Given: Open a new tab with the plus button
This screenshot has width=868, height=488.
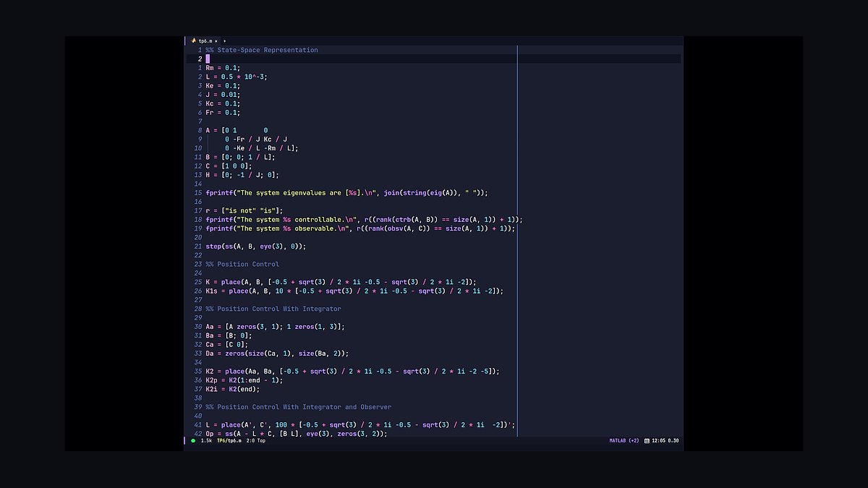Looking at the screenshot, I should (224, 40).
